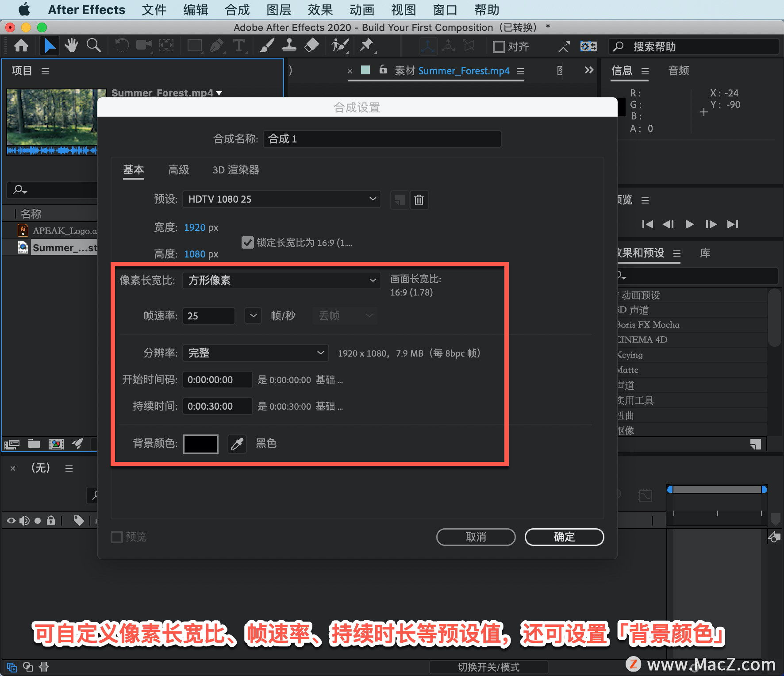Click the black background color swatch
Screen dimensions: 784x676
[201, 444]
